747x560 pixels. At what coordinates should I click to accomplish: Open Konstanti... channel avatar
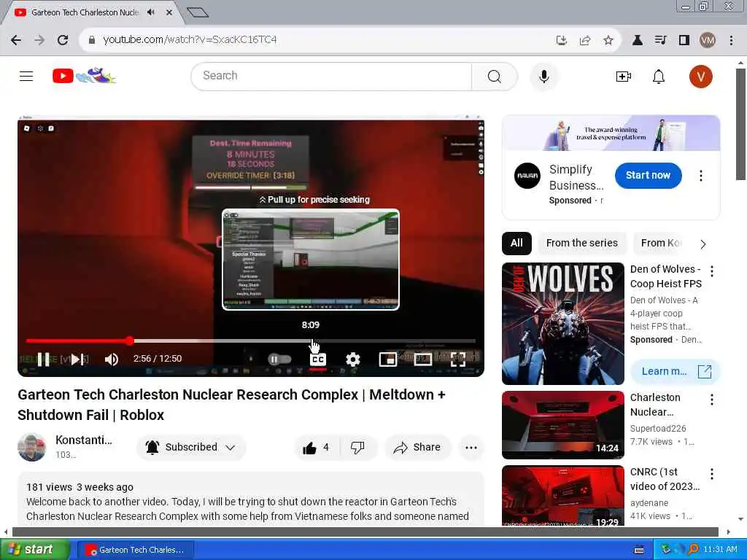[32, 447]
